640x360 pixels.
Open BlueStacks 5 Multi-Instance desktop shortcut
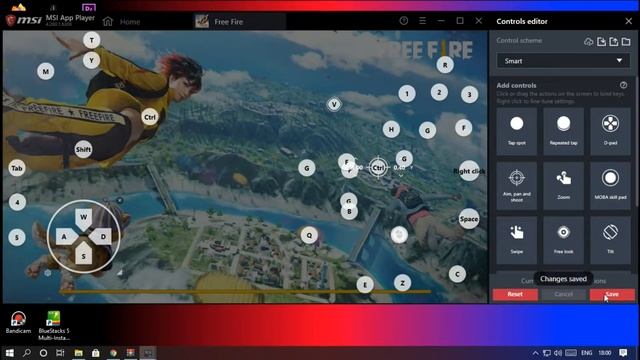pyautogui.click(x=54, y=325)
